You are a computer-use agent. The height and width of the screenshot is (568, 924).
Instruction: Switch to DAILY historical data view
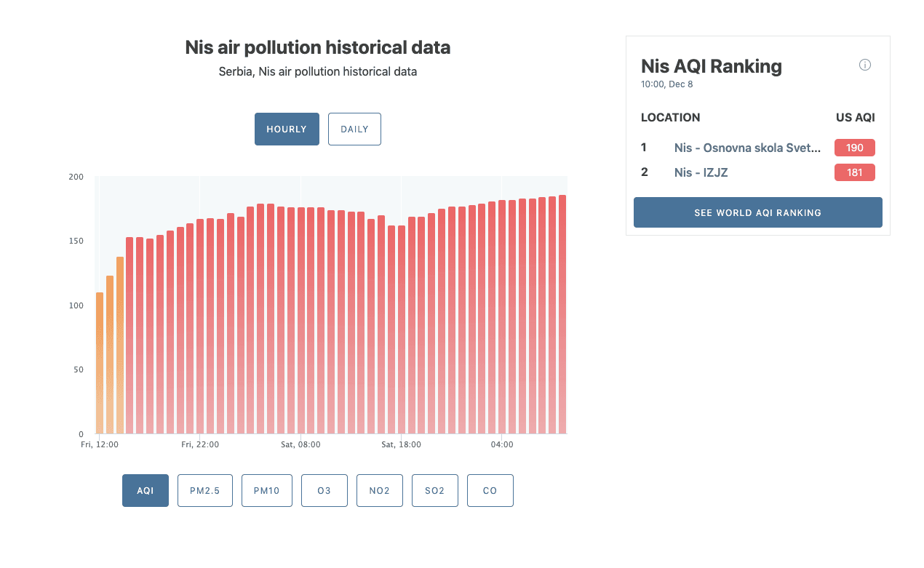point(354,129)
